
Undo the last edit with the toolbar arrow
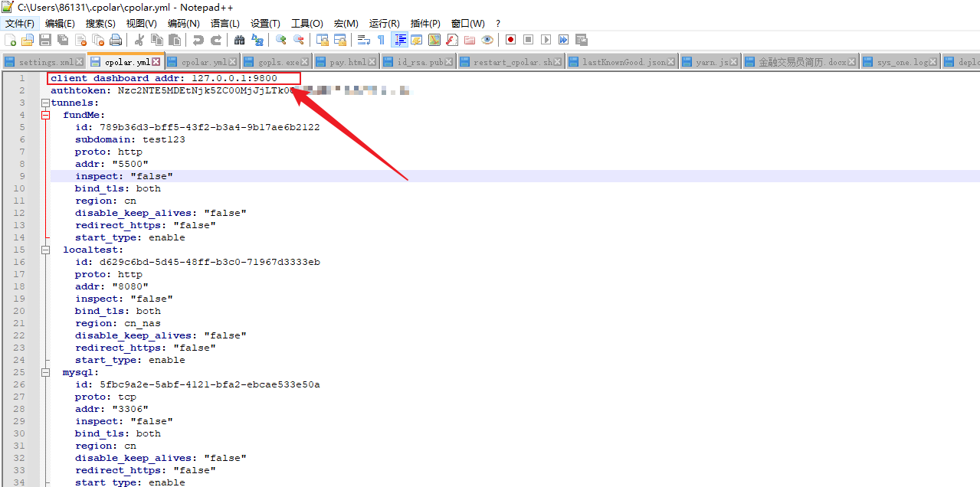[198, 40]
